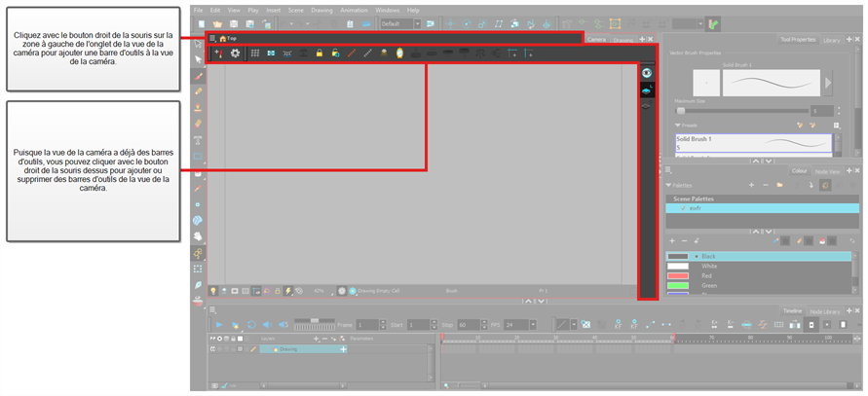Click the yellow lock icon in camera toolbar
Screen dimensions: 868x396
[320, 54]
